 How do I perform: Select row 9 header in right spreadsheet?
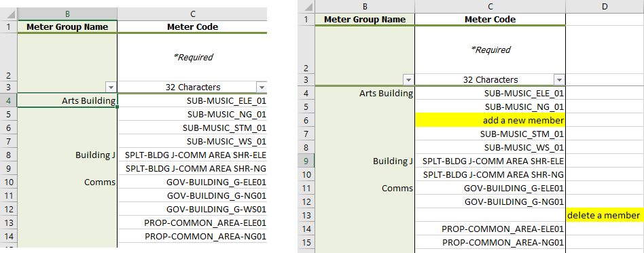pos(306,161)
